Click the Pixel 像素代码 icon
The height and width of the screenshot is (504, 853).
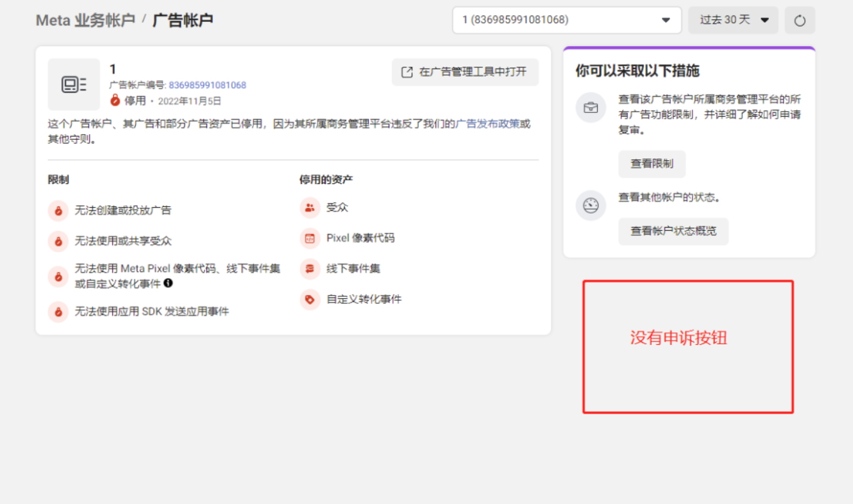point(310,239)
